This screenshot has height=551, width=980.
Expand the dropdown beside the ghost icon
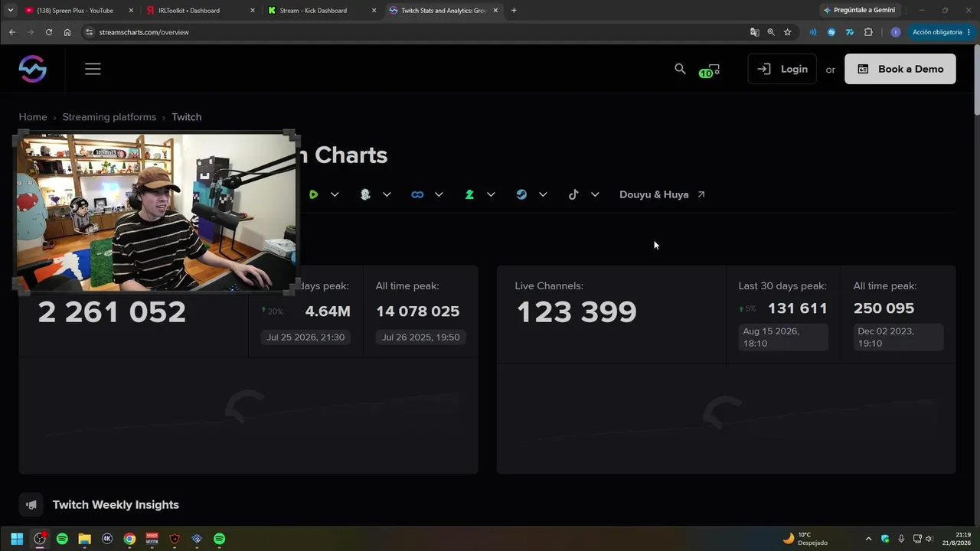pyautogui.click(x=387, y=194)
